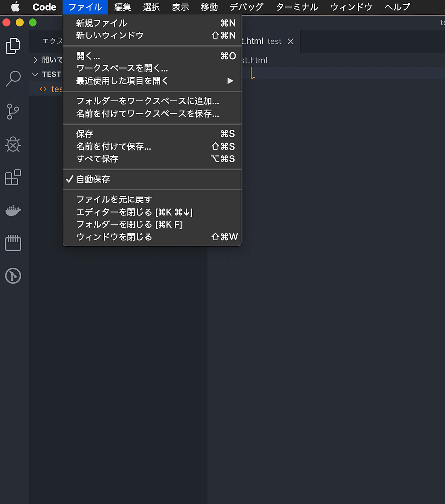This screenshot has width=445, height=504.
Task: Open the 選択 menu
Action: point(152,7)
